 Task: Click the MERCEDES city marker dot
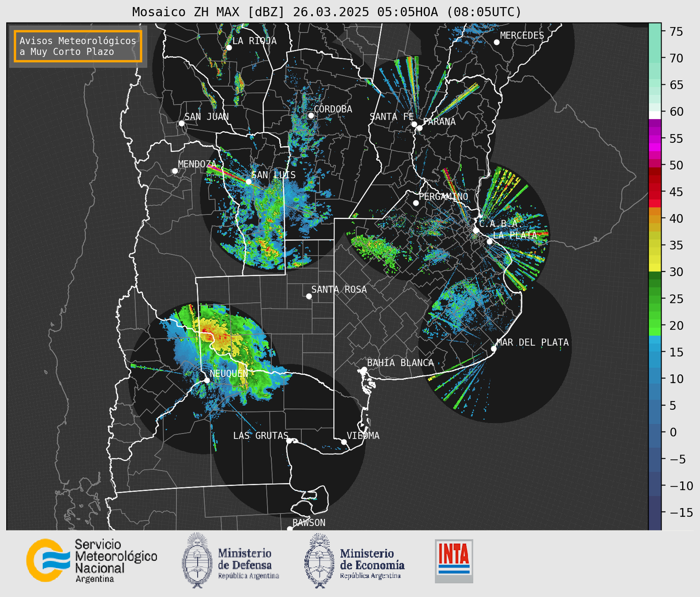click(x=496, y=42)
